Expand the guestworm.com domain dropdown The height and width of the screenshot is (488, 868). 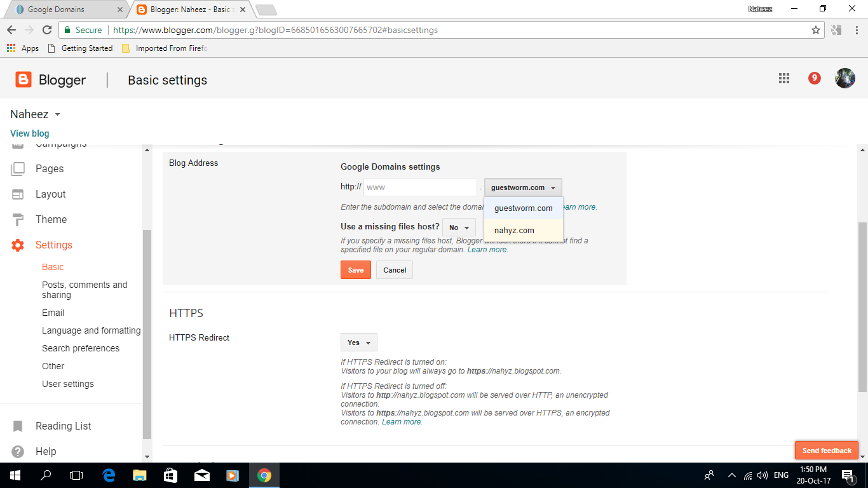pos(523,187)
